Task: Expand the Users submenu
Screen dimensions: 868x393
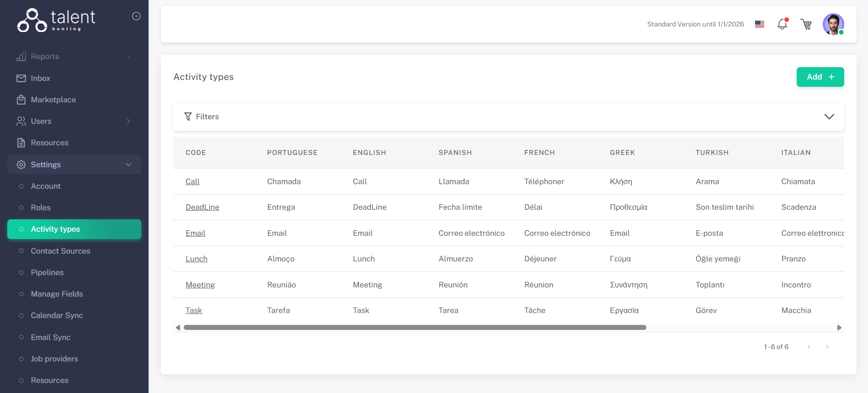Action: click(x=128, y=121)
